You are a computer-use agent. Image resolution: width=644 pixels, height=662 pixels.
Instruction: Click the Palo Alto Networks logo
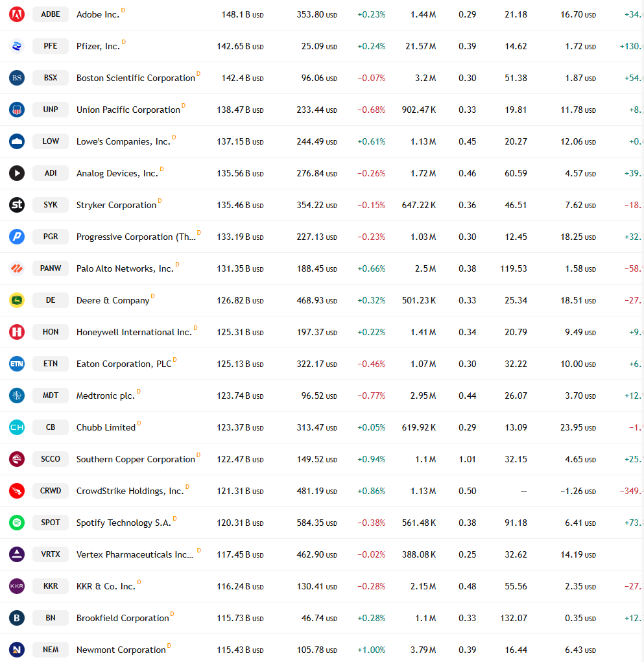point(17,268)
